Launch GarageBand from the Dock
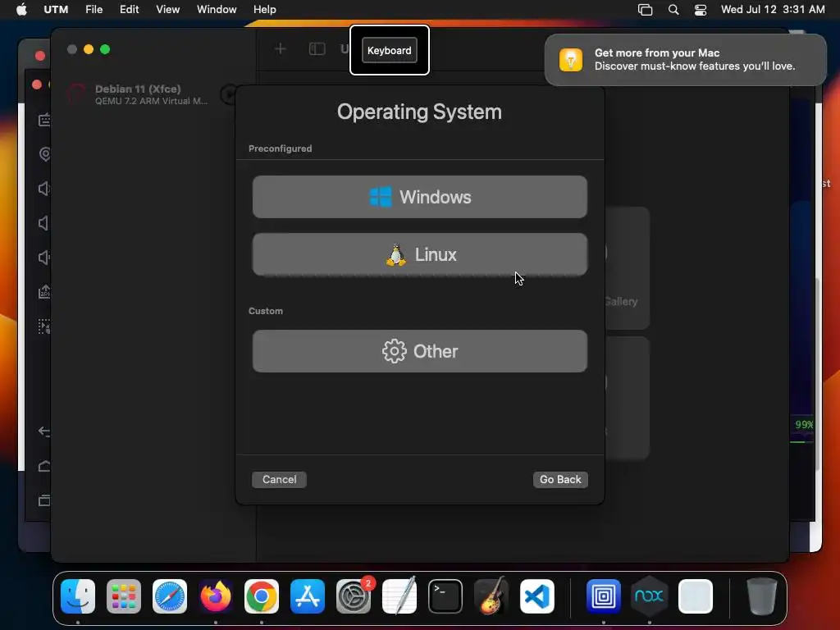This screenshot has height=630, width=840. (491, 596)
